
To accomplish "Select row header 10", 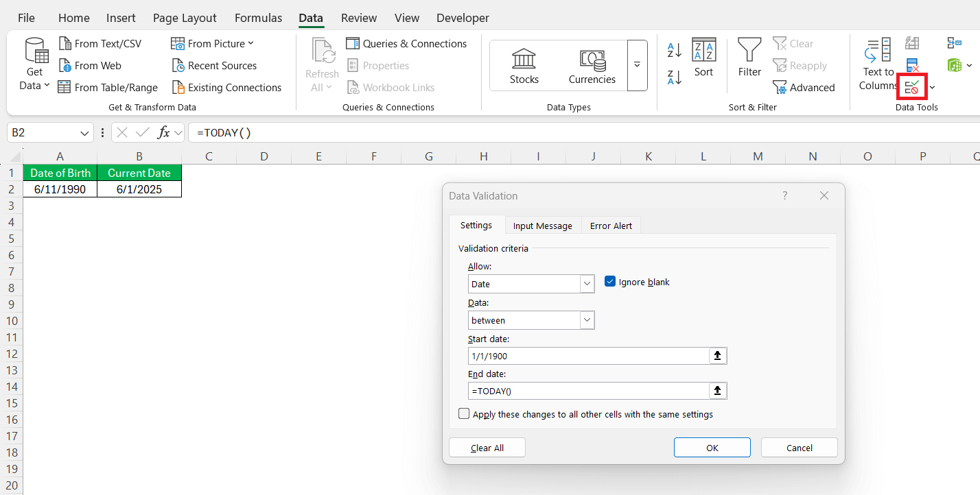I will click(x=12, y=321).
